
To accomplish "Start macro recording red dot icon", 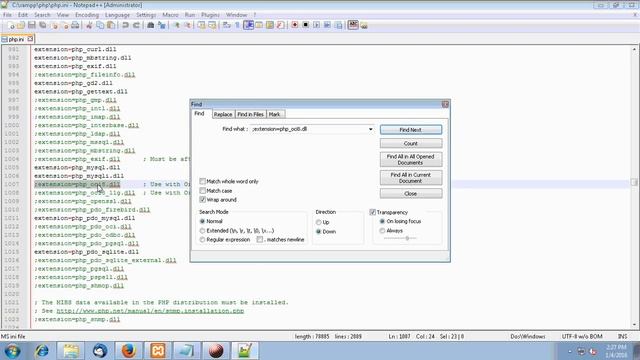I will click(295, 25).
